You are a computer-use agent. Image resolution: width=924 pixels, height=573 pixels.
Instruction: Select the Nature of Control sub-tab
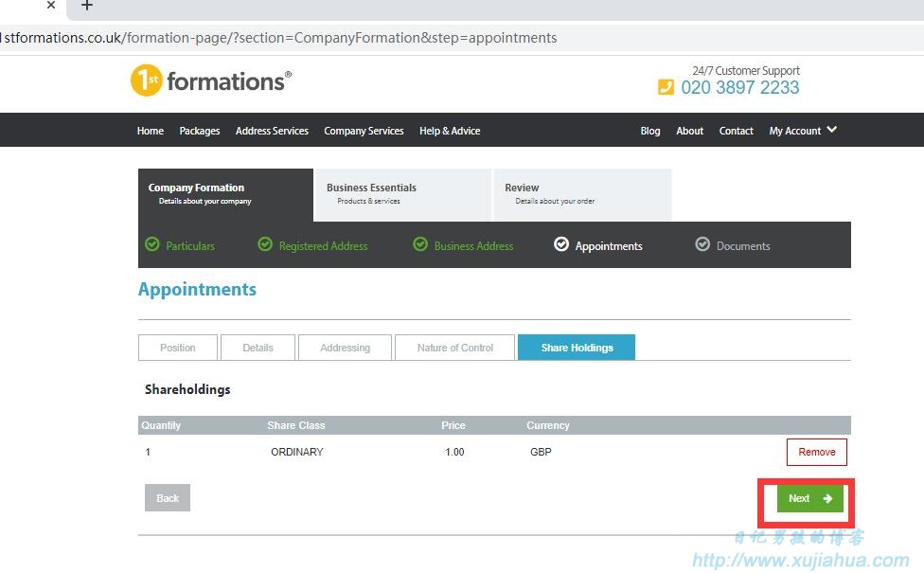(x=455, y=348)
